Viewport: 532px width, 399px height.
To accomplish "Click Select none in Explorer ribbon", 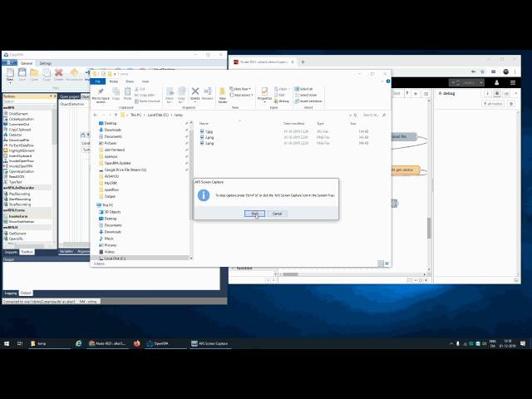I will click(306, 95).
